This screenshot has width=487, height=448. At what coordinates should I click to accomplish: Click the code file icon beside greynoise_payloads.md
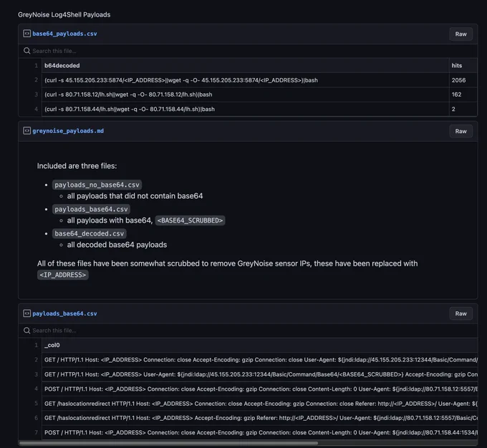(26, 131)
